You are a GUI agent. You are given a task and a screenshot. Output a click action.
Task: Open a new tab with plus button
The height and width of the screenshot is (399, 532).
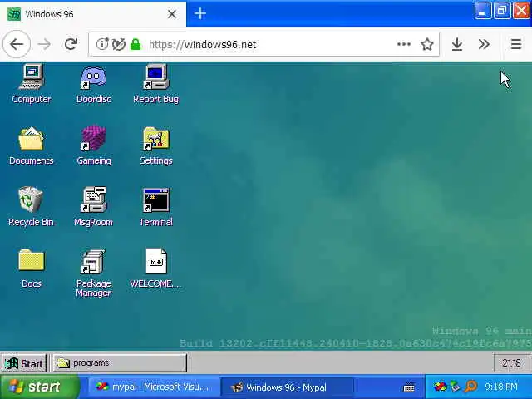(x=200, y=14)
